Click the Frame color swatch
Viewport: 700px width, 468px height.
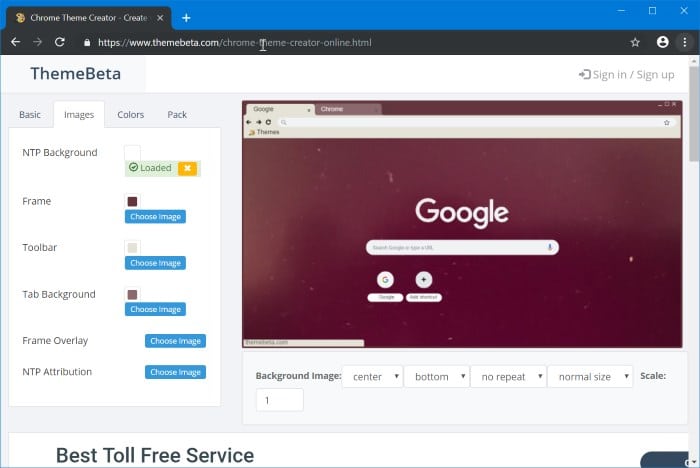coord(132,201)
